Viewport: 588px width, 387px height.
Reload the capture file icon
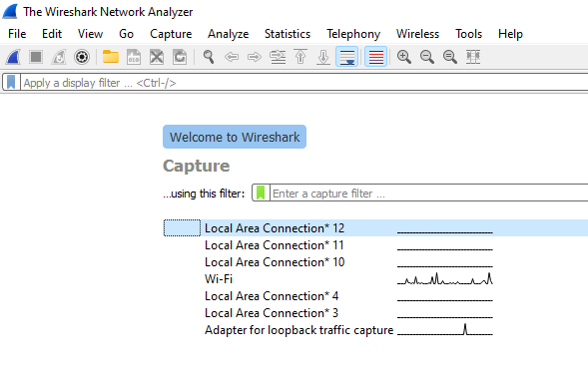(180, 57)
